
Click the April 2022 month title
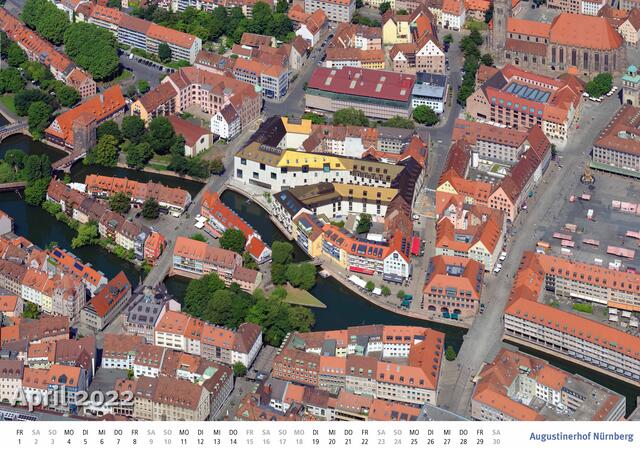[x=73, y=397]
